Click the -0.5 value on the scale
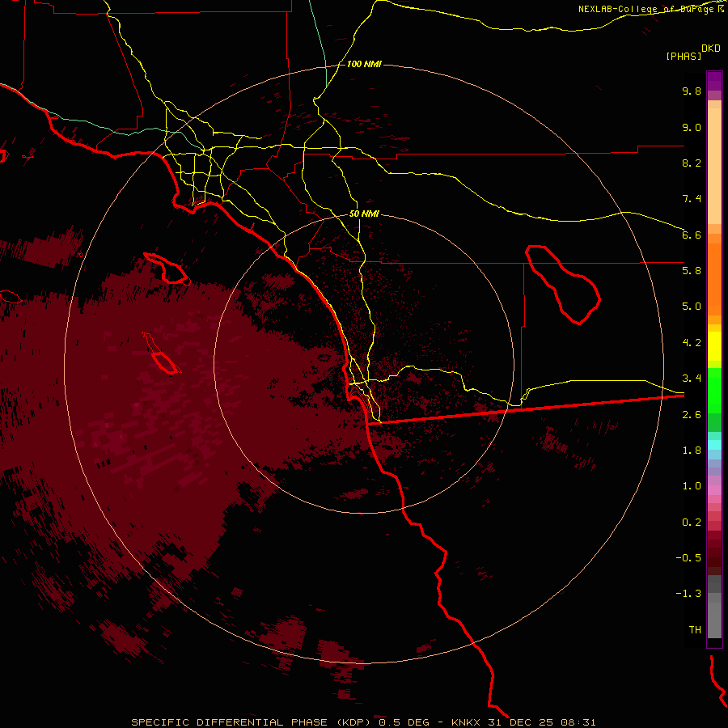Image resolution: width=728 pixels, height=728 pixels. pyautogui.click(x=688, y=558)
